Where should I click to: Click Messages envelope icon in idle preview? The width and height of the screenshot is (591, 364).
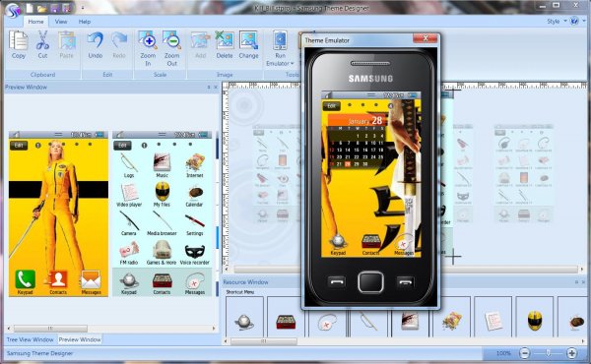91,282
